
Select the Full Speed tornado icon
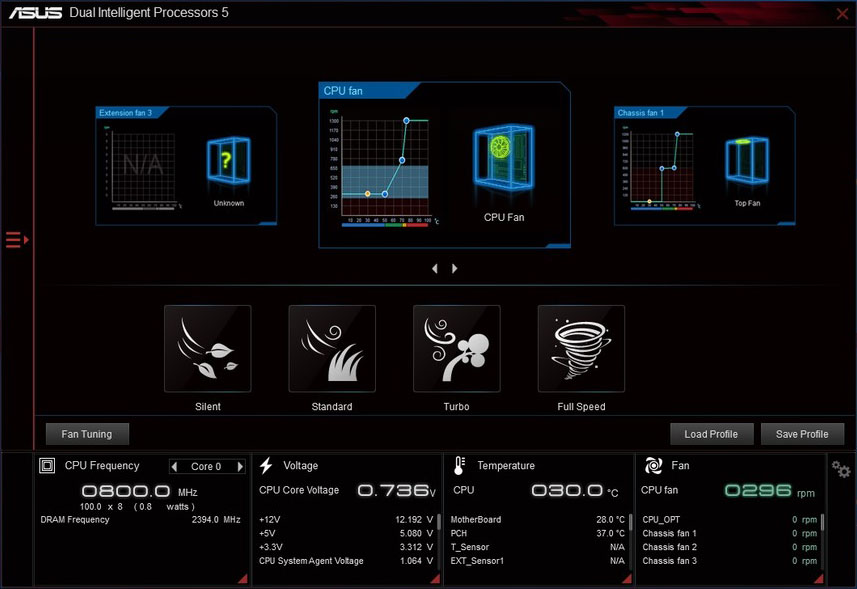[581, 349]
